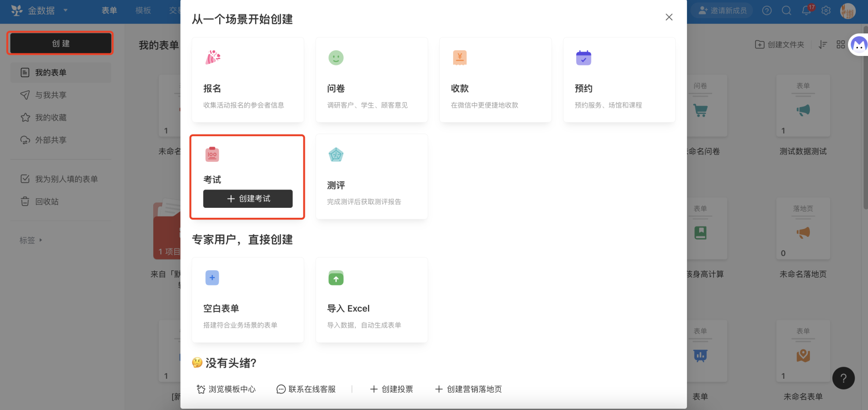Switch to grid view icon
868x410 pixels.
[841, 44]
